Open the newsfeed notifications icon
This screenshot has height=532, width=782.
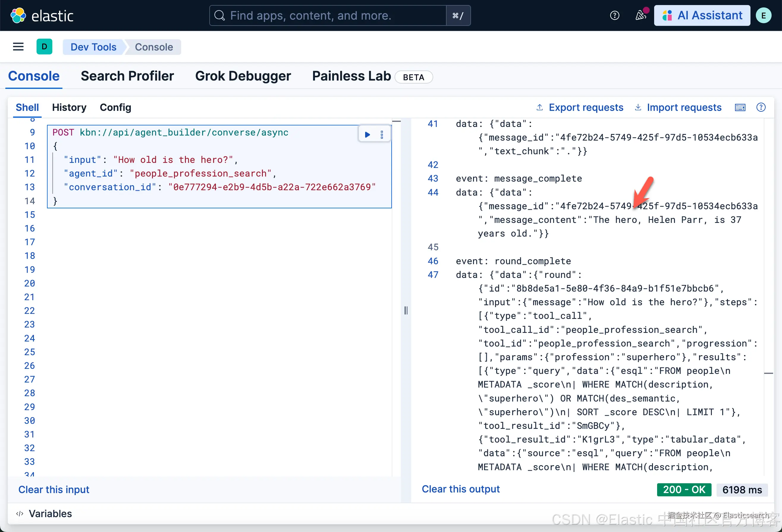pyautogui.click(x=641, y=15)
